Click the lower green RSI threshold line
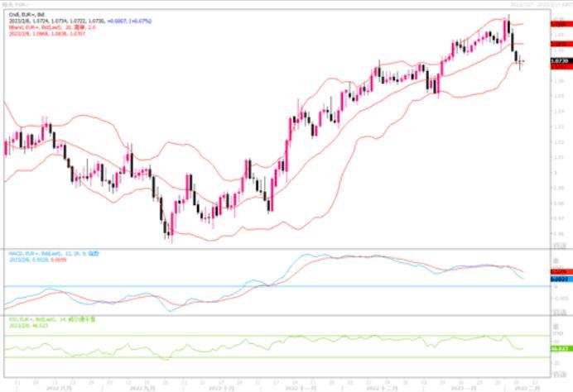This screenshot has height=392, width=573. (x=248, y=357)
